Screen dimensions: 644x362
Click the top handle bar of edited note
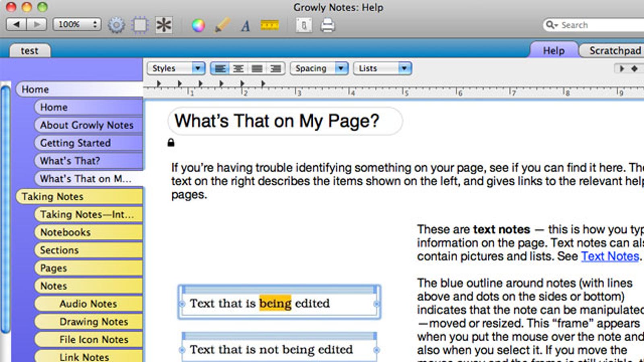tap(279, 290)
